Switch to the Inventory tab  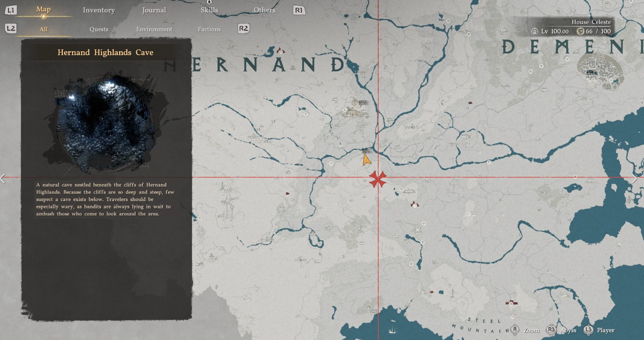coord(99,10)
